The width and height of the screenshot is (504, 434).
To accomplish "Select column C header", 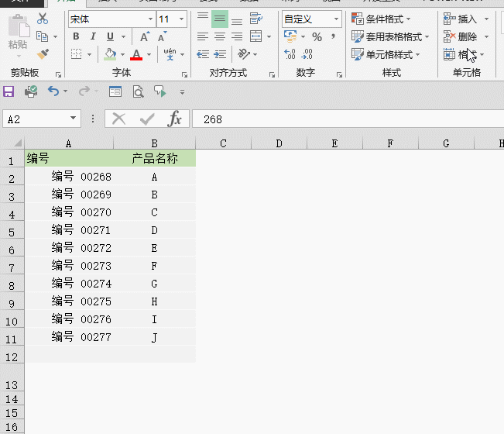I will tap(223, 143).
